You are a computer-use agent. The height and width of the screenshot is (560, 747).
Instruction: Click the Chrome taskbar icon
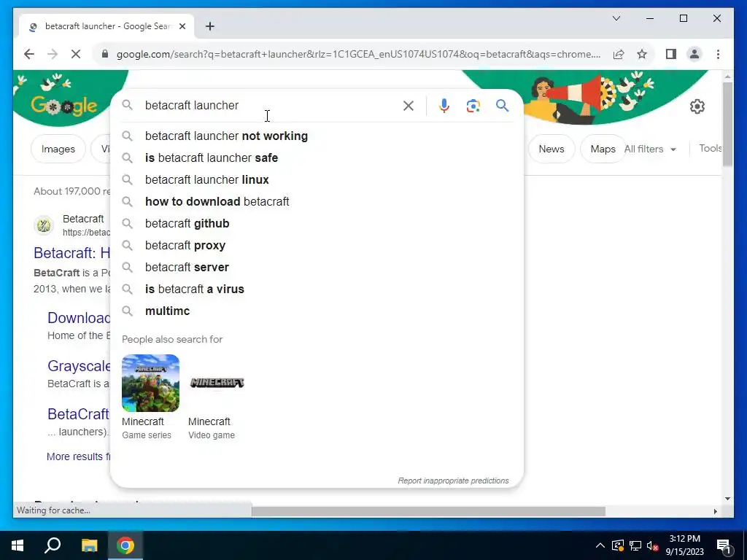click(x=125, y=545)
